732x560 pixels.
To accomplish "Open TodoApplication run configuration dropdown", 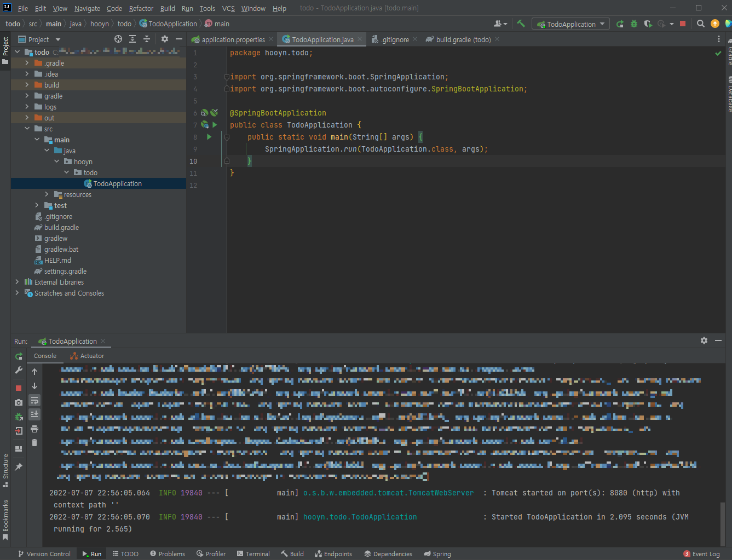I will (x=570, y=24).
